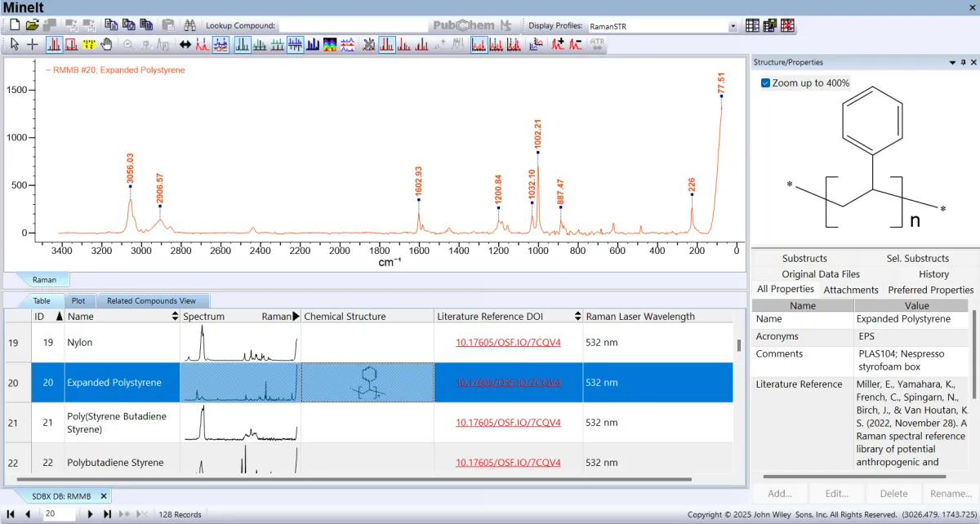Toggle pin on Structure/Properties panel

coord(963,63)
